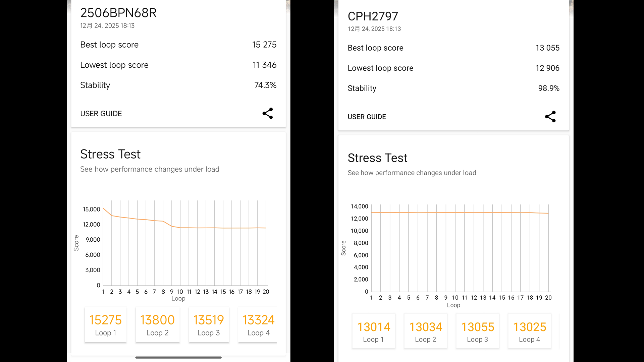Tap the home gesture bar at bottom left
Image resolution: width=644 pixels, height=362 pixels.
(178, 357)
